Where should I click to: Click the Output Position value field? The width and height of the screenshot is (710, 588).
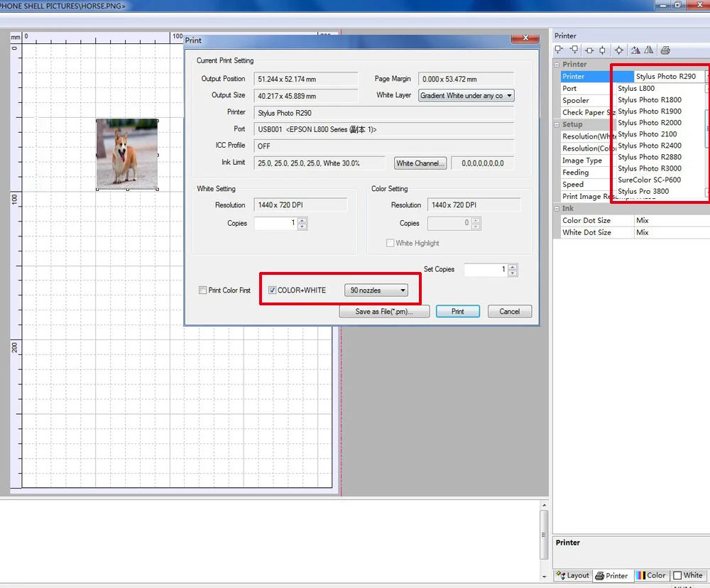pos(305,79)
